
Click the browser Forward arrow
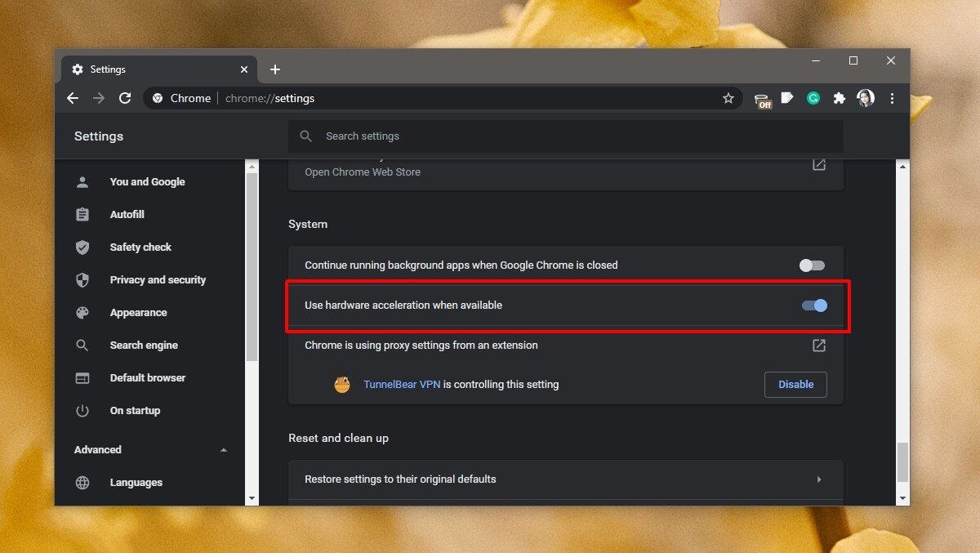pos(99,98)
